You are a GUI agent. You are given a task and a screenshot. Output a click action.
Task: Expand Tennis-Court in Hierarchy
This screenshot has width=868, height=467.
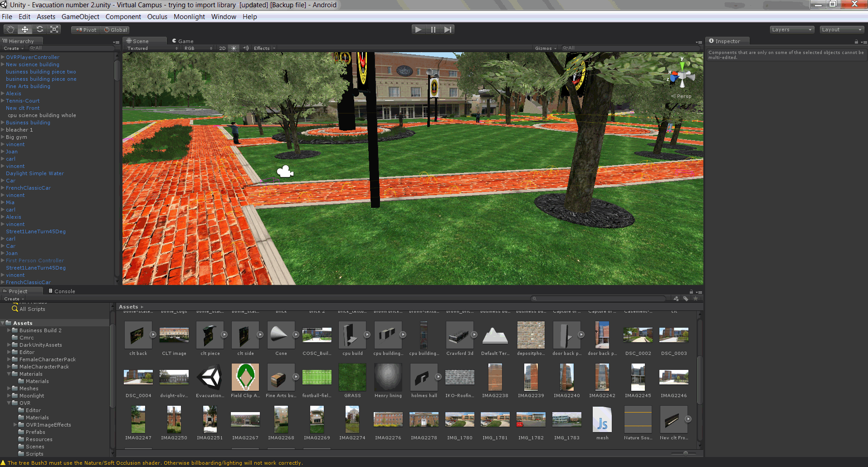tap(3, 101)
